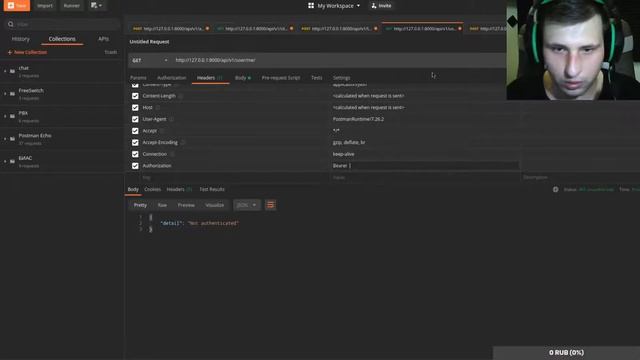Open the Test Results tab
Viewport: 640px width, 360px height.
tap(212, 189)
